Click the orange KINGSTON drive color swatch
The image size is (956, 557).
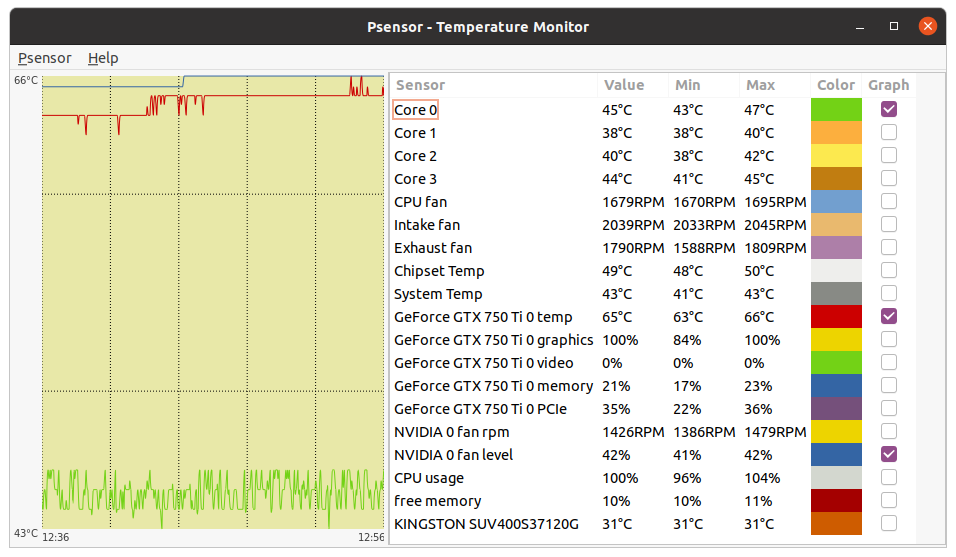pos(836,523)
